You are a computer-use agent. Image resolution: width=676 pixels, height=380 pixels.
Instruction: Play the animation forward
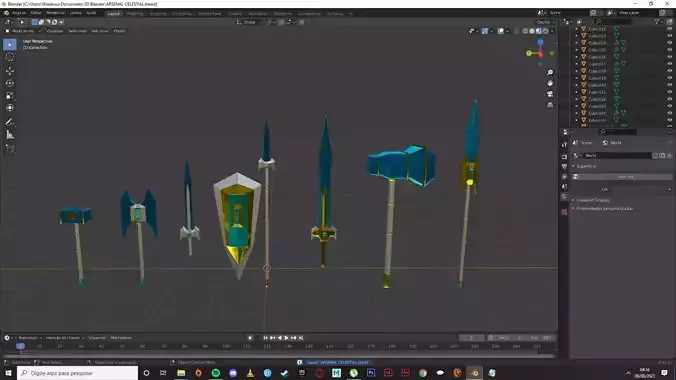[286, 338]
